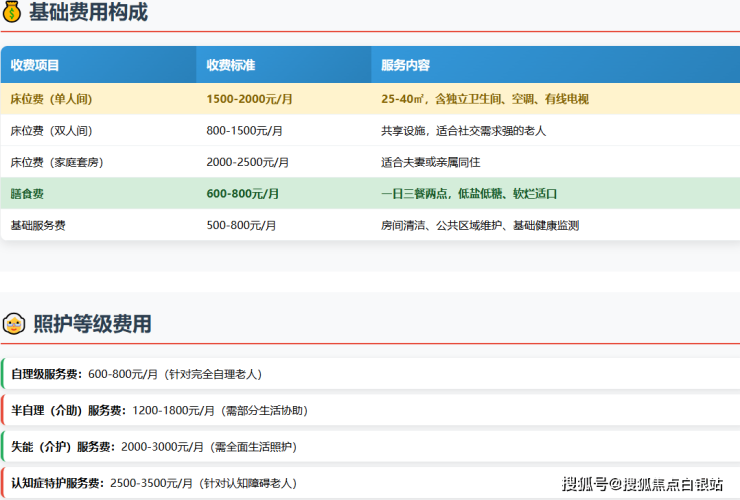The image size is (740, 500).
Task: Click the 一日三餐两点 service description
Action: [469, 194]
